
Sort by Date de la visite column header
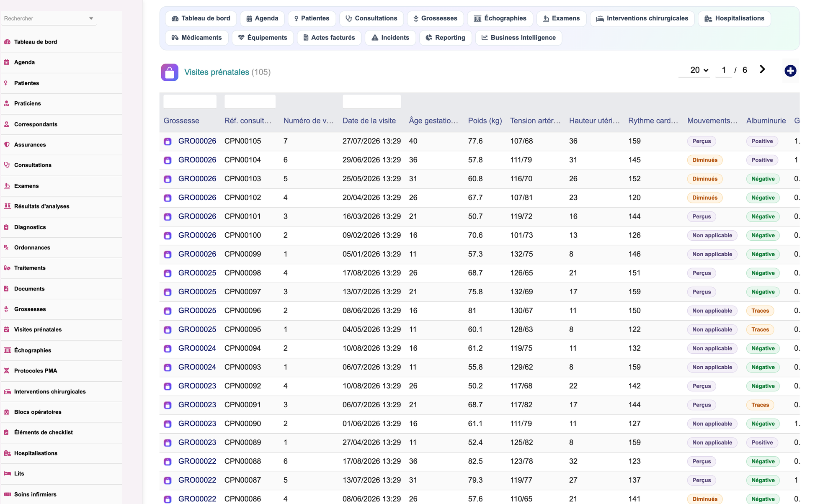click(x=369, y=121)
